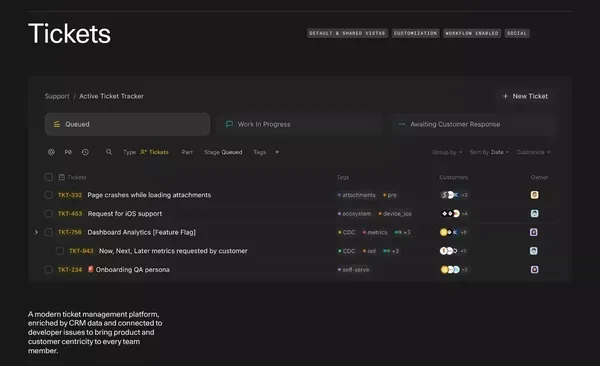Open TKT-332 ticket ID
This screenshot has width=600, height=366.
click(70, 195)
